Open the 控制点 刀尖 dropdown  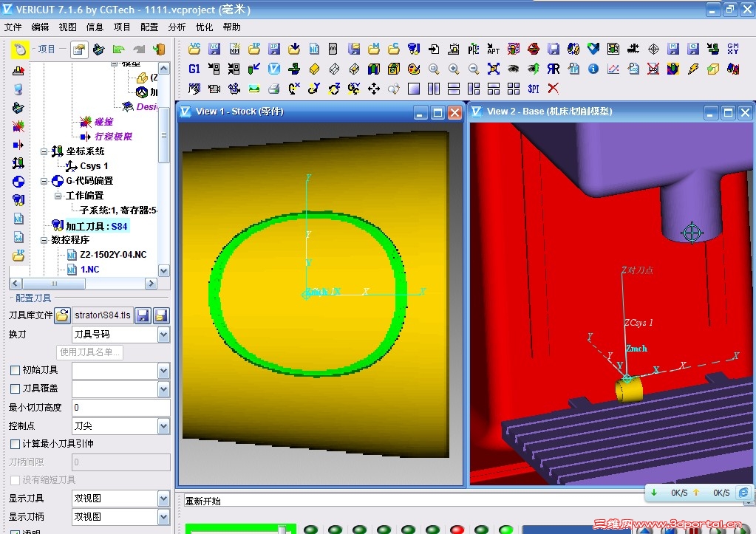pos(163,426)
